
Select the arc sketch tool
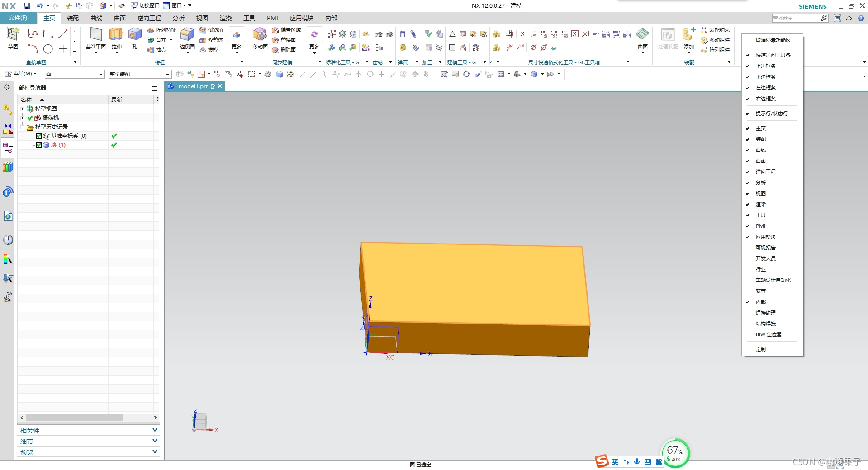(33, 49)
